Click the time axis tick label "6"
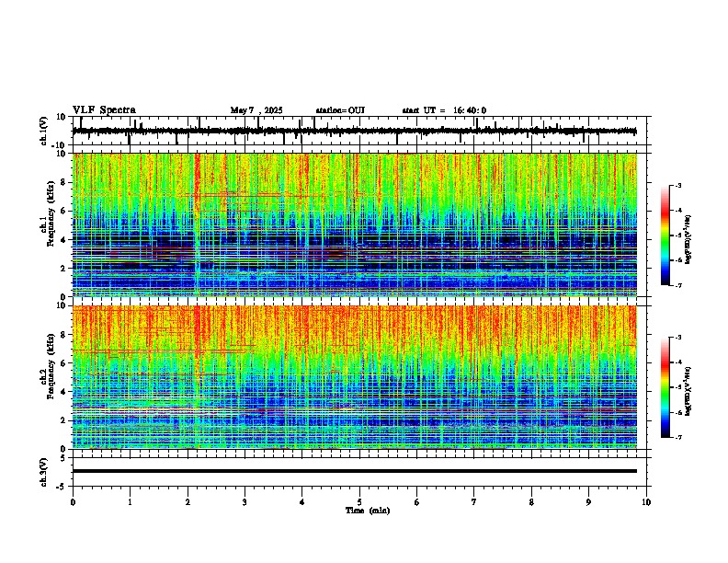Viewport: 728px width, 563px height. pyautogui.click(x=417, y=502)
